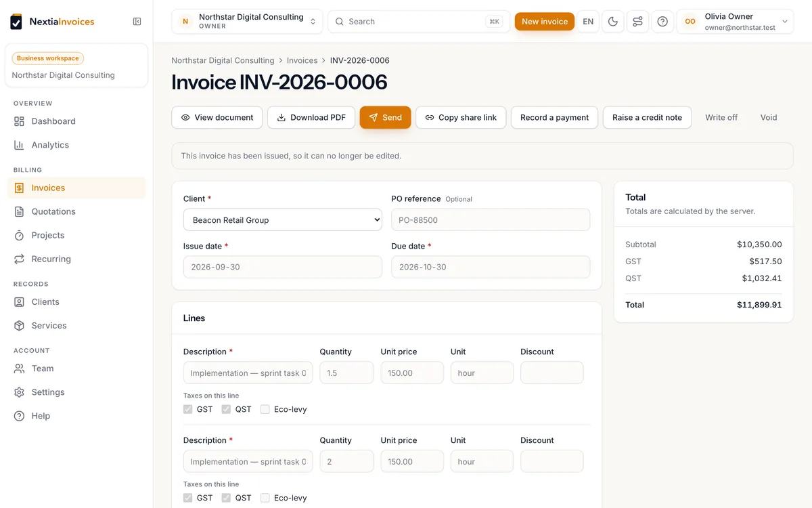Collapse the sidebar panel toggle icon
The width and height of the screenshot is (812, 508).
[137, 22]
